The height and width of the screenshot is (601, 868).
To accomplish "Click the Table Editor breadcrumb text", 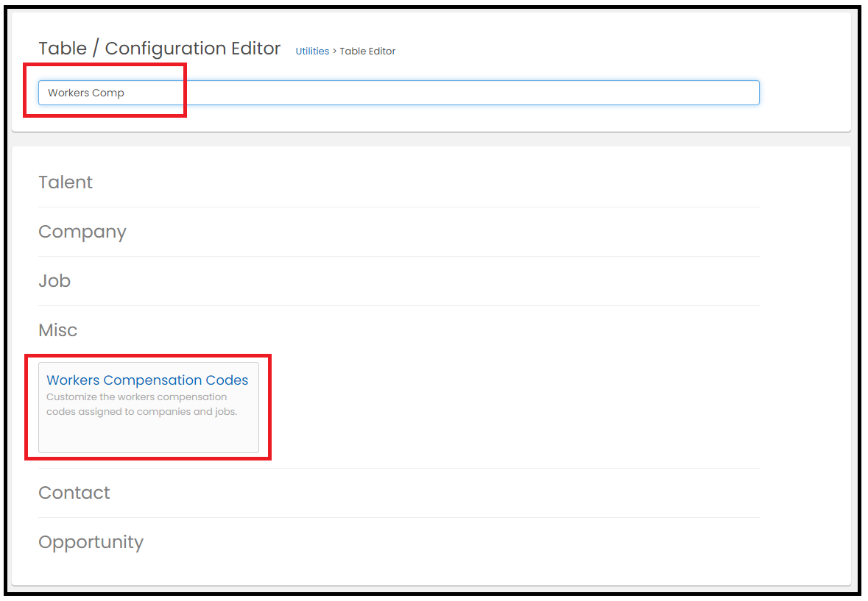I will (367, 51).
